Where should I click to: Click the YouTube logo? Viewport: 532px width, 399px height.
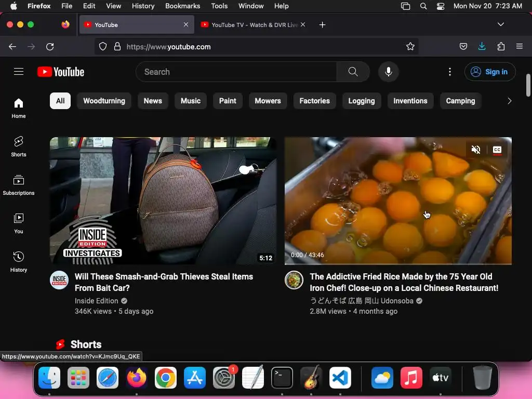pyautogui.click(x=61, y=72)
